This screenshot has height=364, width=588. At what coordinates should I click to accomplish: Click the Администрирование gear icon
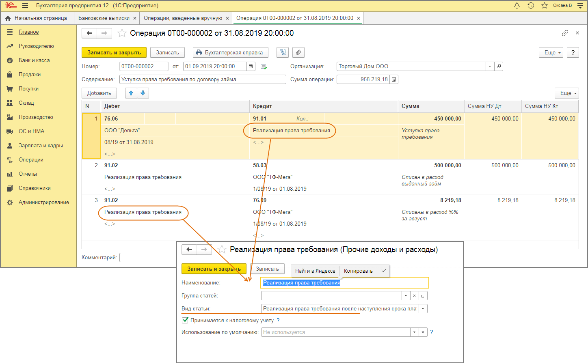coord(10,202)
